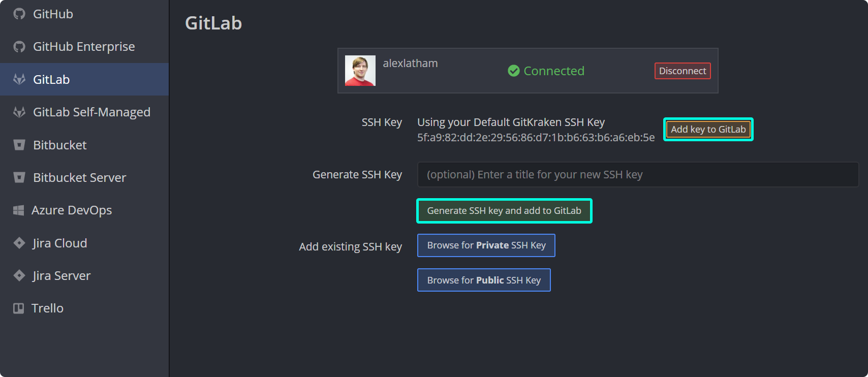Select the Jira Server icon
This screenshot has width=868, height=377.
pos(19,275)
